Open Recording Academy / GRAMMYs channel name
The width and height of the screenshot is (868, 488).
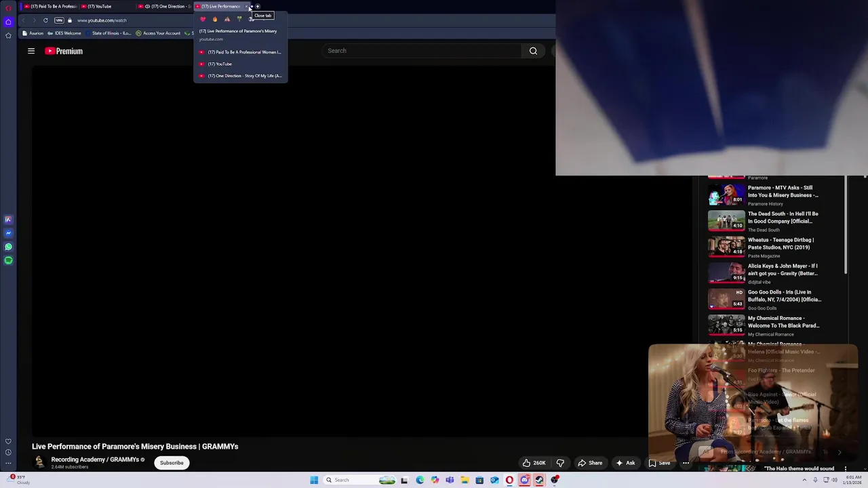[x=95, y=460]
